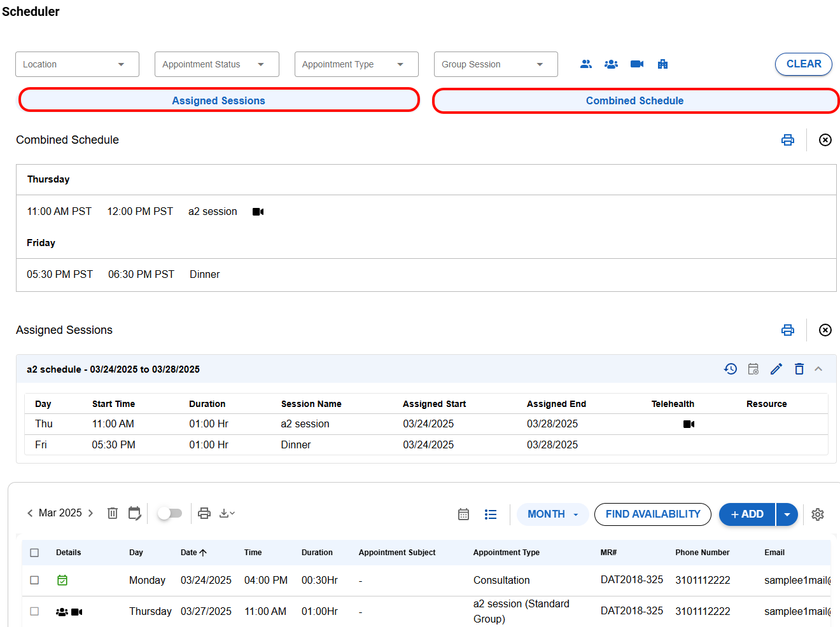Switch to the Combined Schedule tab
This screenshot has height=627, width=840.
point(634,100)
